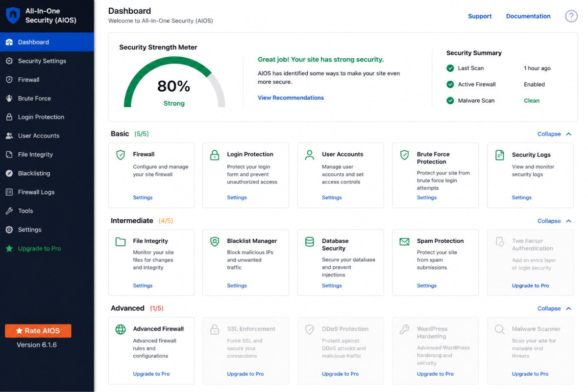The width and height of the screenshot is (588, 392).
Task: Click the 'Enabled' active firewall value
Action: (x=534, y=85)
